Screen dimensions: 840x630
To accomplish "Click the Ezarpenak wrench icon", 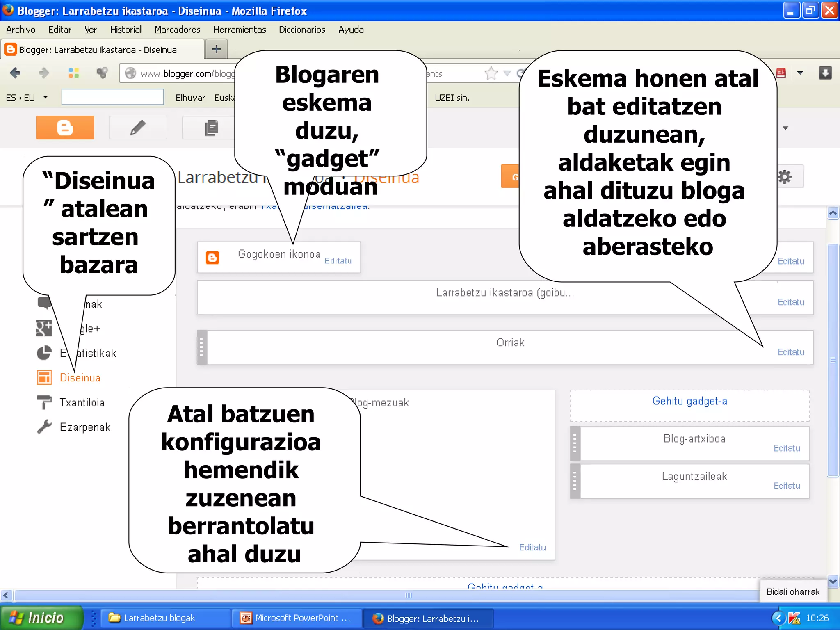I will click(x=44, y=427).
